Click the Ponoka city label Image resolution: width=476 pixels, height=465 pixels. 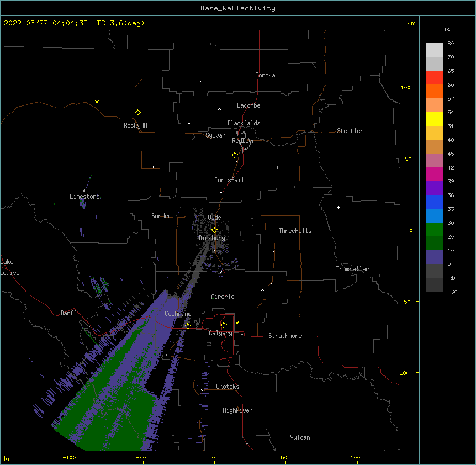(265, 75)
